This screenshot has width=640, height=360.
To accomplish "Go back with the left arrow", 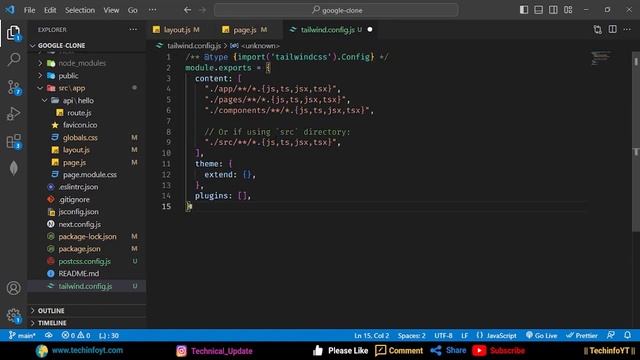I will click(x=187, y=10).
